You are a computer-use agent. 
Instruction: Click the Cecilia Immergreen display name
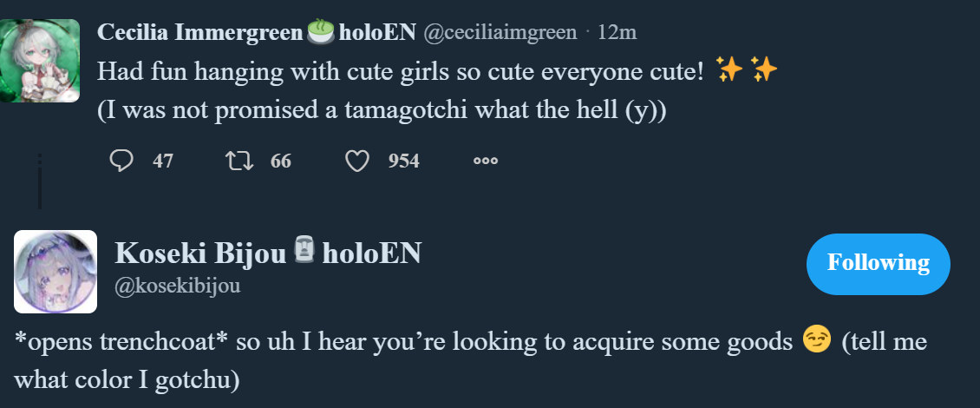pyautogui.click(x=200, y=32)
